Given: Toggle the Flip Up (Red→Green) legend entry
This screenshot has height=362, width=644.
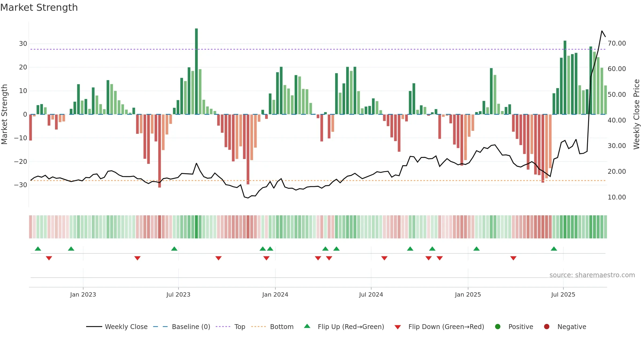Looking at the screenshot, I should 344,327.
